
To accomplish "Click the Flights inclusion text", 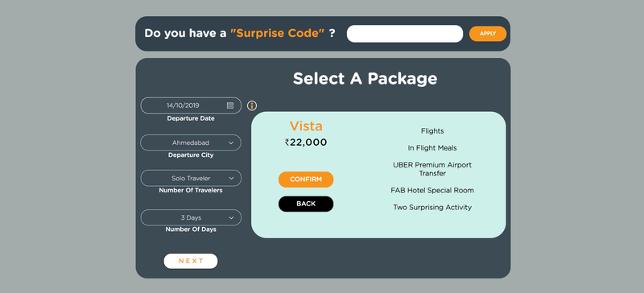I will pos(432,131).
